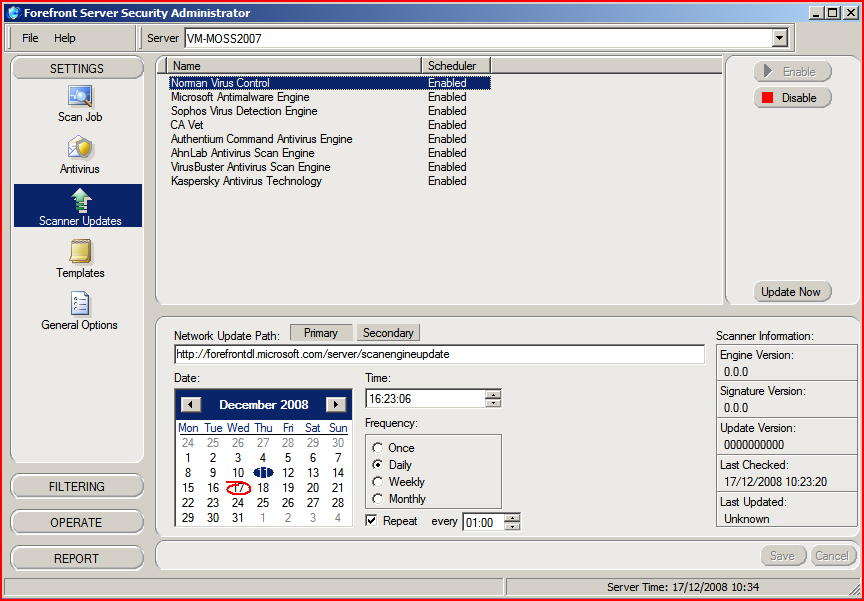Switch to the Secondary update path tab

pyautogui.click(x=388, y=333)
